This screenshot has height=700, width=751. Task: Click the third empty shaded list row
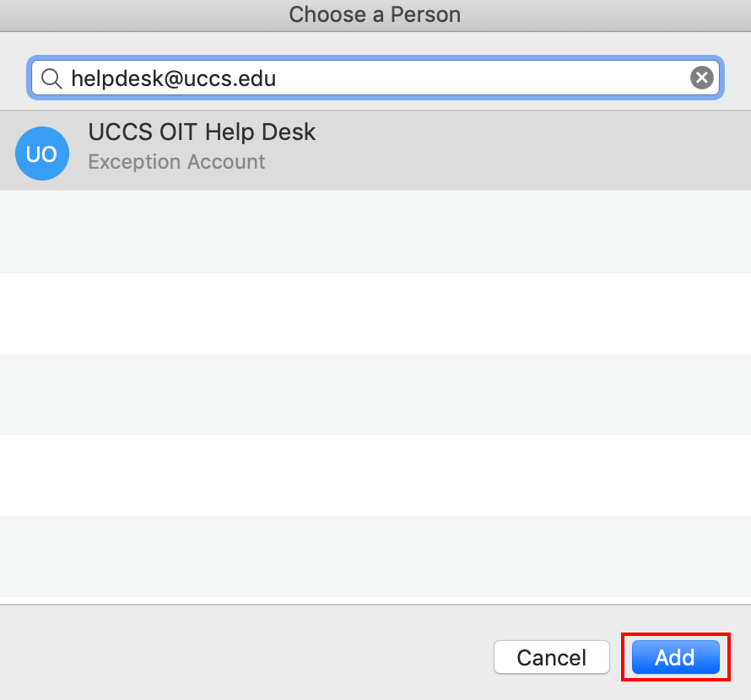(375, 395)
